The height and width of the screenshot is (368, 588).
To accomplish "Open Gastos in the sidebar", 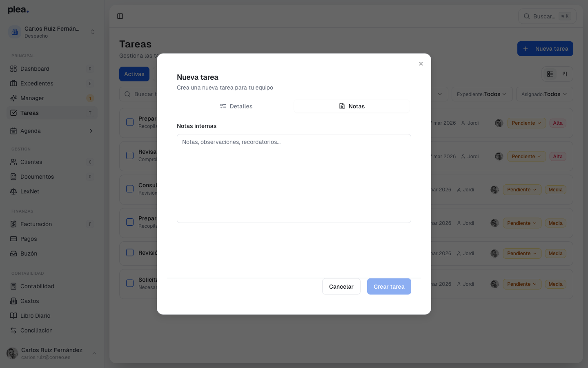I will 52,301.
